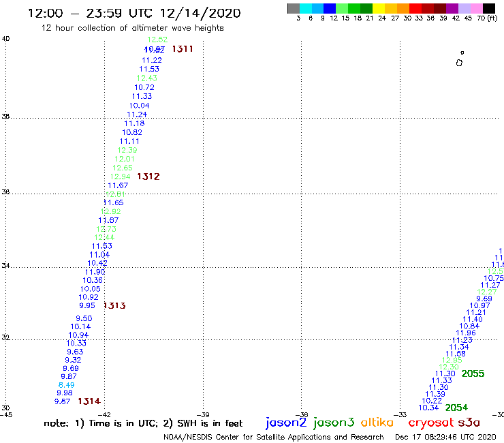The image size is (504, 443).
Task: Click the wave height value 10.82
Action: pos(132,132)
